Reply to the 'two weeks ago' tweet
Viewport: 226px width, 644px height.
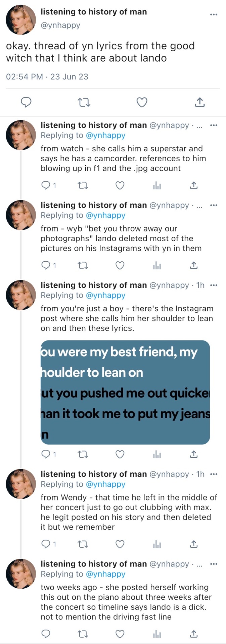[x=46, y=634]
